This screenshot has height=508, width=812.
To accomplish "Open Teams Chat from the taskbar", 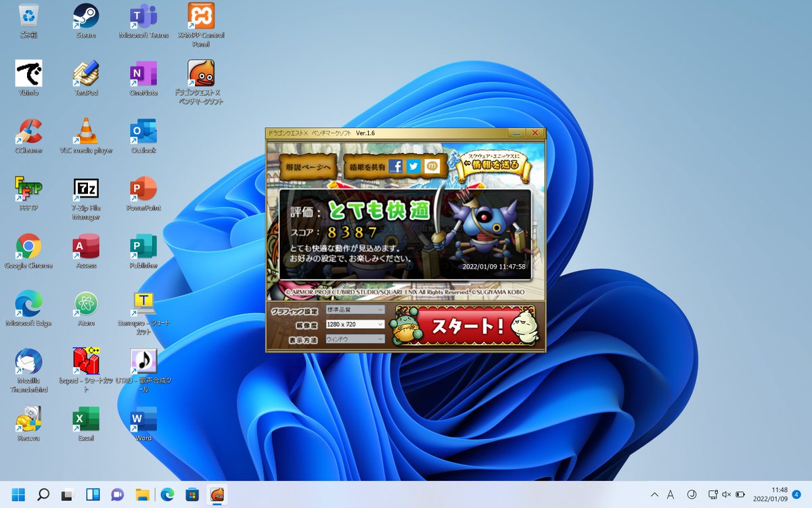I will pos(117,494).
